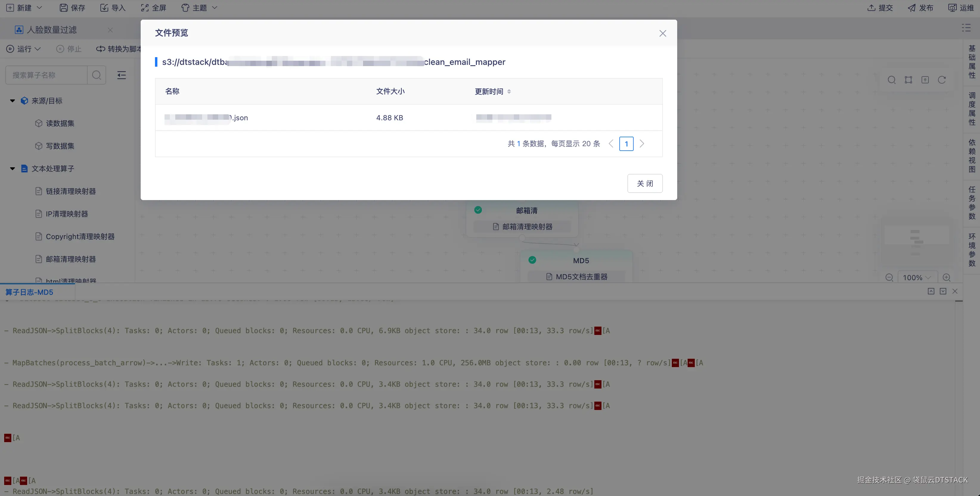The width and height of the screenshot is (980, 496).
Task: Select the 邮箱清理映射器 operator in list
Action: tap(71, 259)
